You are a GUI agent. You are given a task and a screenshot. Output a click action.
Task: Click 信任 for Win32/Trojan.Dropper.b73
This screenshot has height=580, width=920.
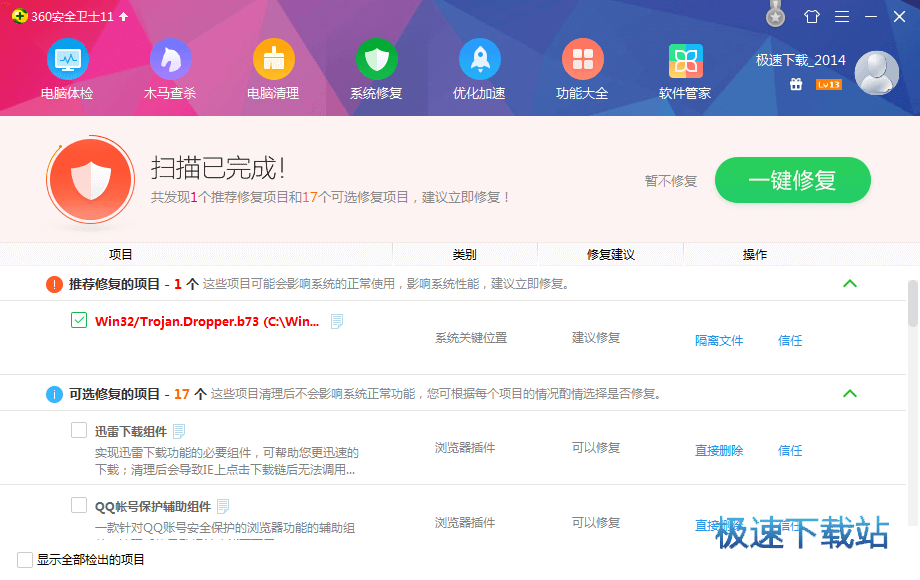coord(790,341)
